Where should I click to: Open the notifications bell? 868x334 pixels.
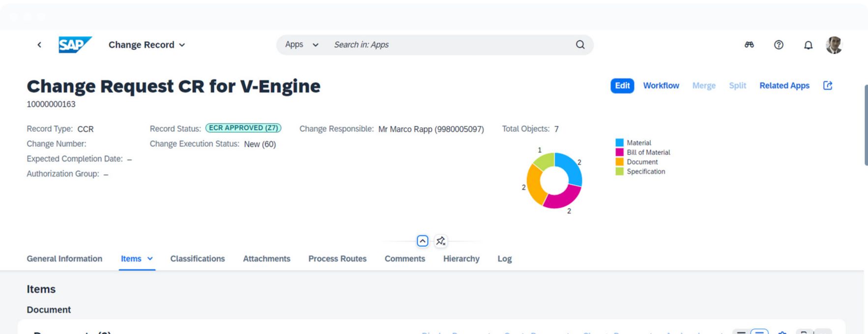808,45
